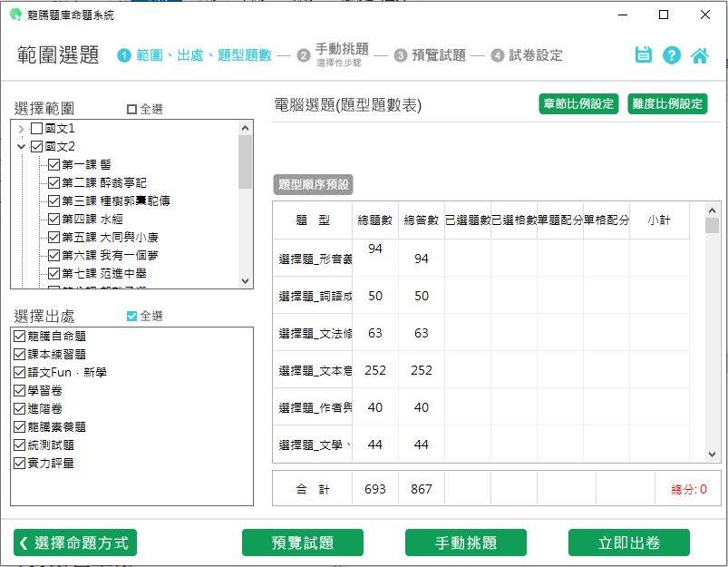Uncheck 第二課 醉翁亭記
This screenshot has width=728, height=567.
coord(53,182)
